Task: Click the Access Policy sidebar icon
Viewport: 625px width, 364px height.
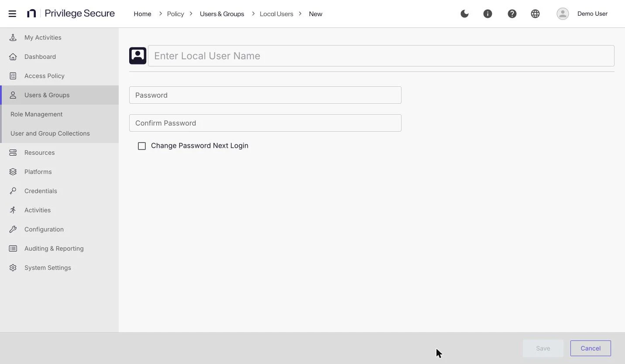Action: pyautogui.click(x=13, y=76)
